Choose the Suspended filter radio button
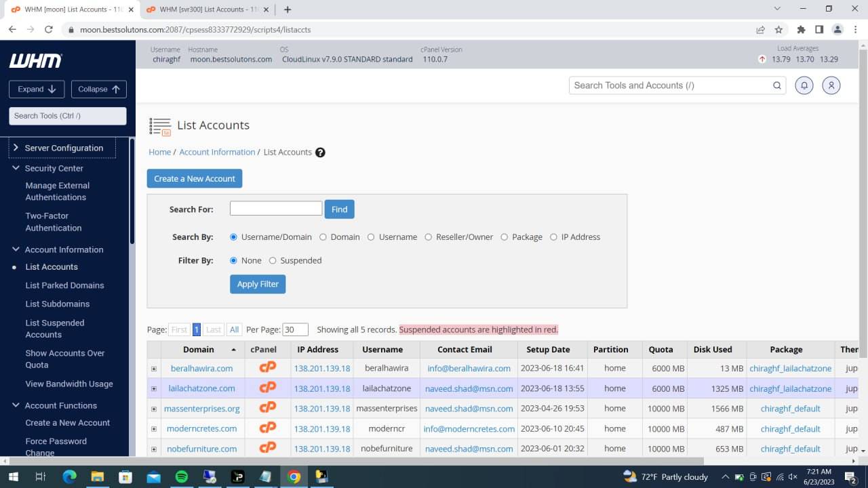The height and width of the screenshot is (488, 868). 273,260
